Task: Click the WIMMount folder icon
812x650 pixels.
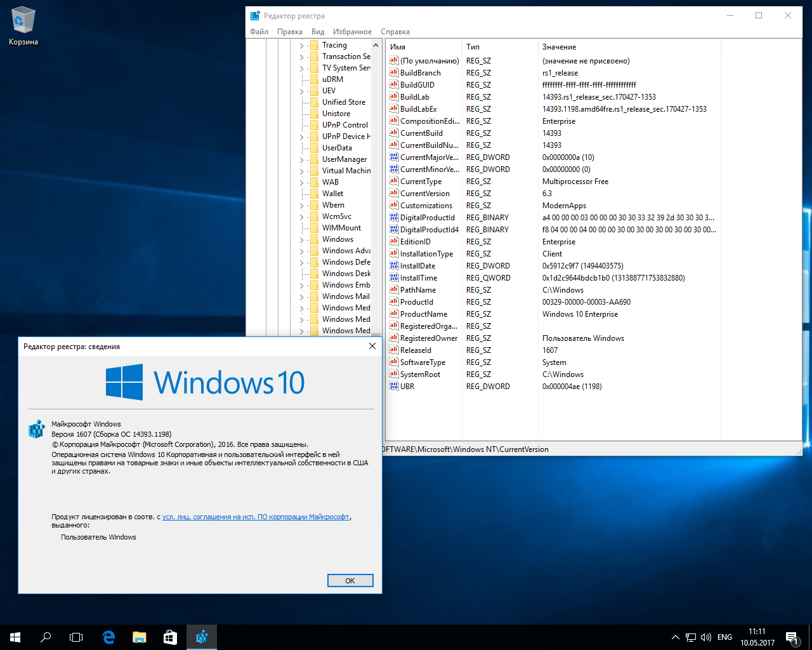Action: point(314,228)
